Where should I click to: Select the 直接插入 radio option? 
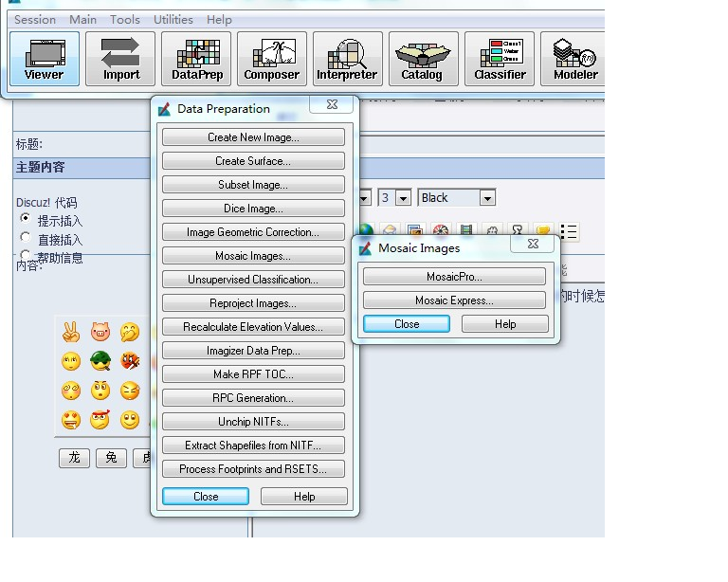(x=26, y=237)
